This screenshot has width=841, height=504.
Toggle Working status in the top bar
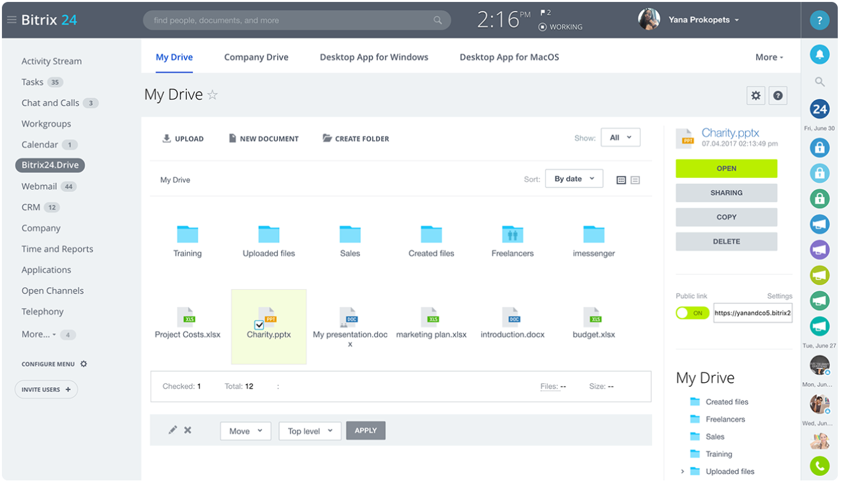coord(560,27)
